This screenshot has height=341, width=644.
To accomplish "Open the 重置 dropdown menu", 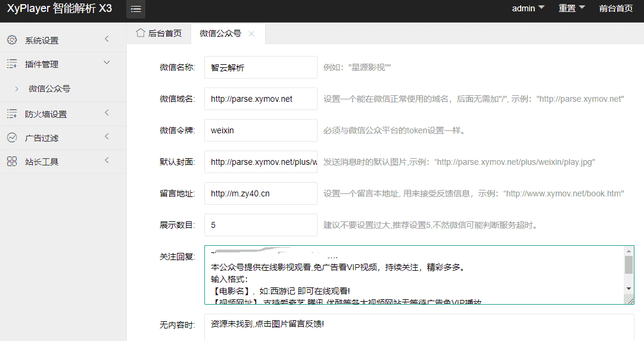I will [571, 8].
